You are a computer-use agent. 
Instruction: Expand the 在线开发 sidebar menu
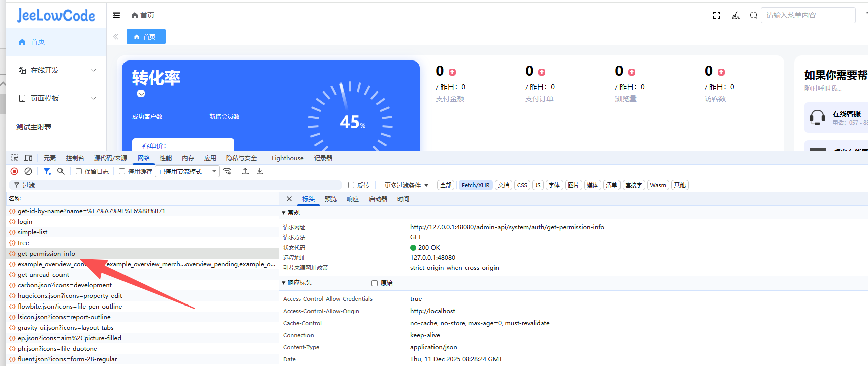coord(56,70)
